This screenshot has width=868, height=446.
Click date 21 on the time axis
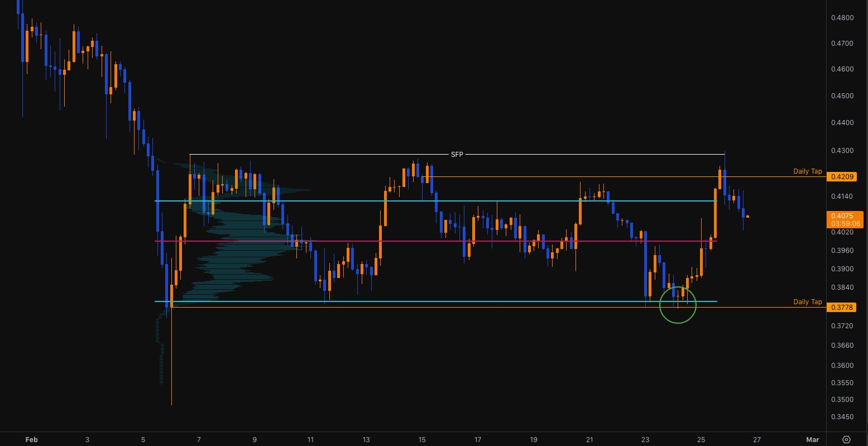pos(589,439)
